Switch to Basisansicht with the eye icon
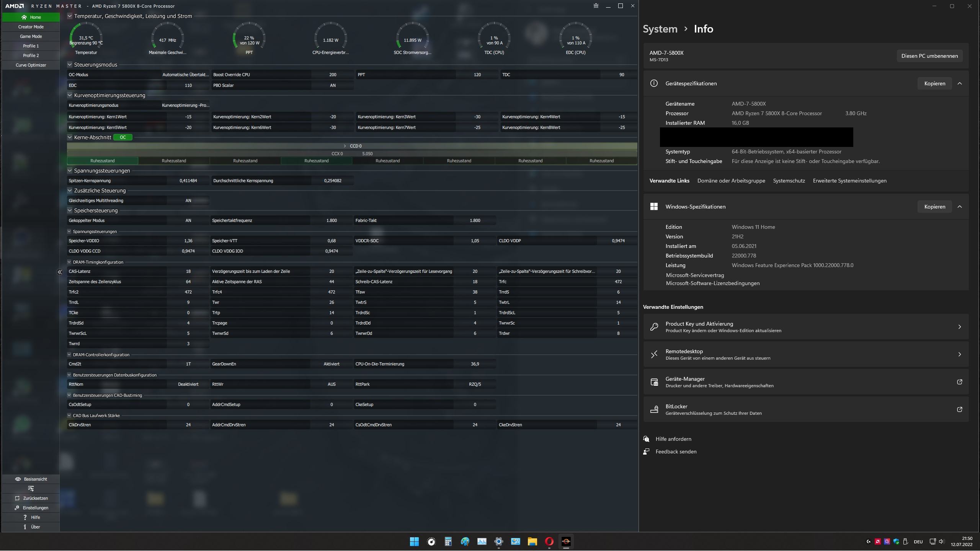The height and width of the screenshot is (551, 980). (x=31, y=479)
